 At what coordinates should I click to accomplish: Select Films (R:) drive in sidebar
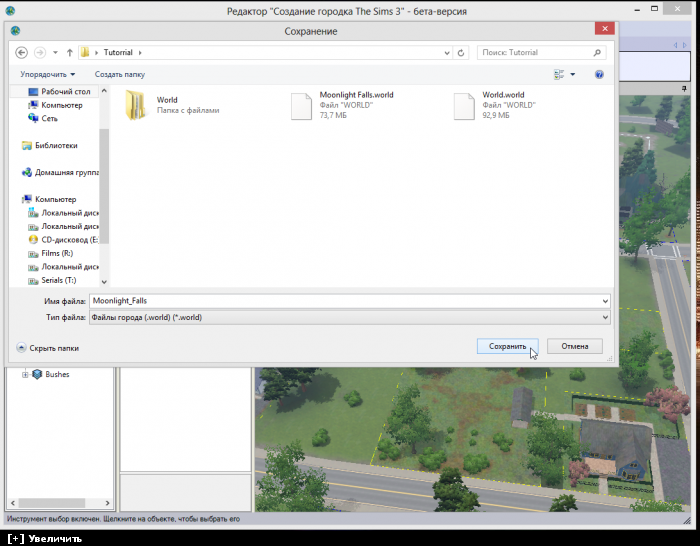[57, 254]
